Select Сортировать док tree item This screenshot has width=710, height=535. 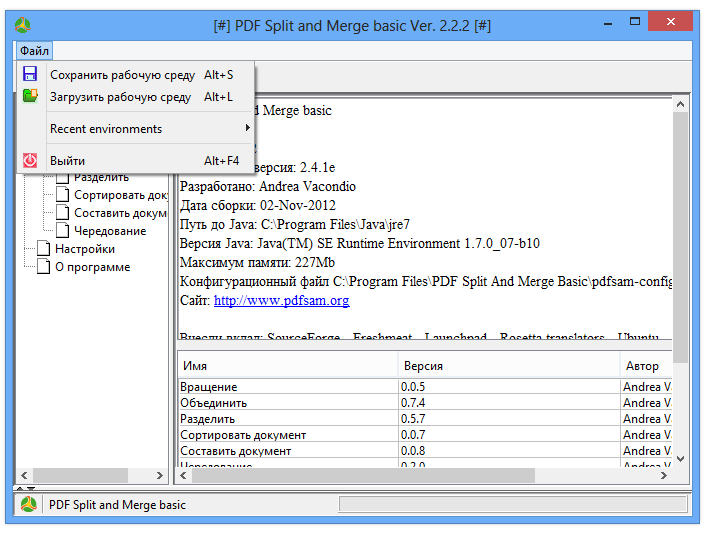[x=121, y=195]
